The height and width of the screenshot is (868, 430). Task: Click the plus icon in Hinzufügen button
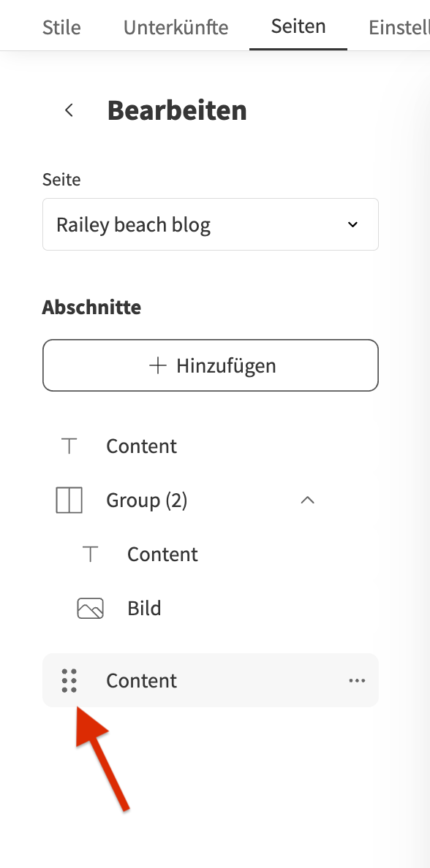point(158,365)
